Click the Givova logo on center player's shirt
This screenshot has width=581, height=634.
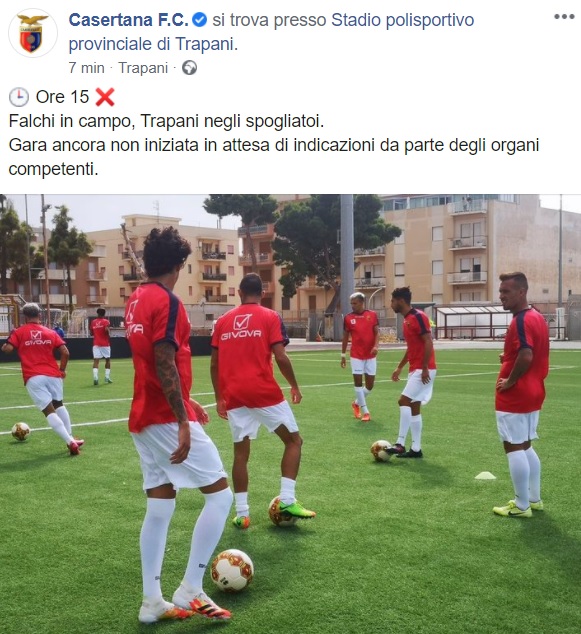[241, 327]
